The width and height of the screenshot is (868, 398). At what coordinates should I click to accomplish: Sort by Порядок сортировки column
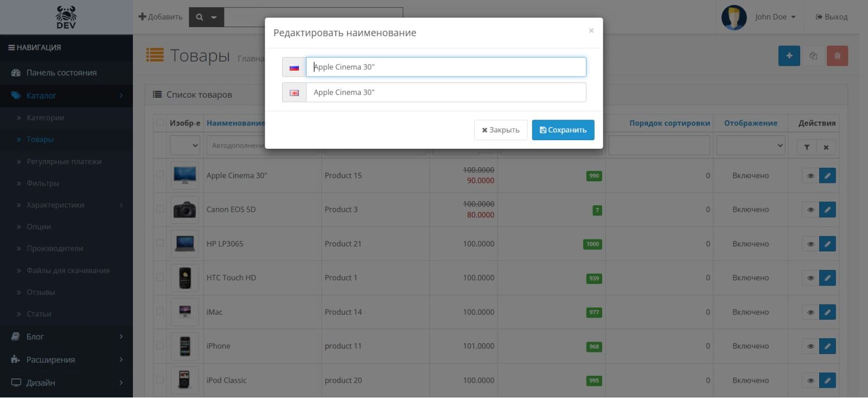[669, 123]
